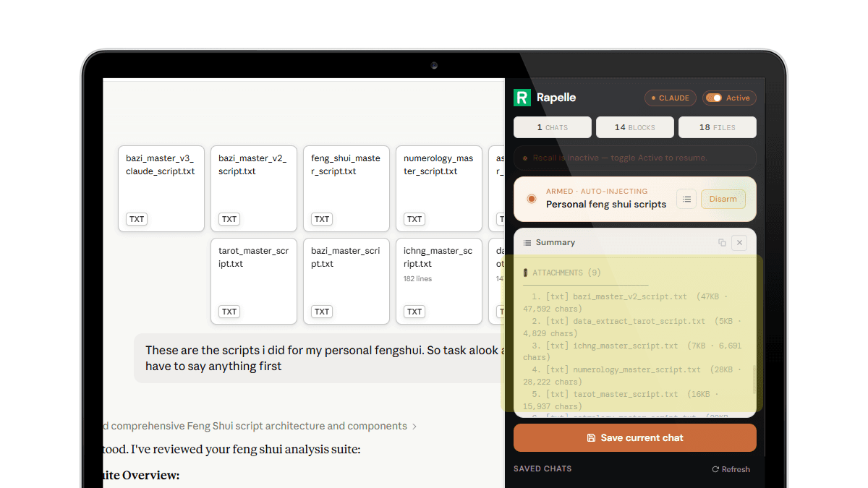The image size is (868, 488).
Task: Click TXT badge on ichng_master_script card
Action: (x=414, y=312)
